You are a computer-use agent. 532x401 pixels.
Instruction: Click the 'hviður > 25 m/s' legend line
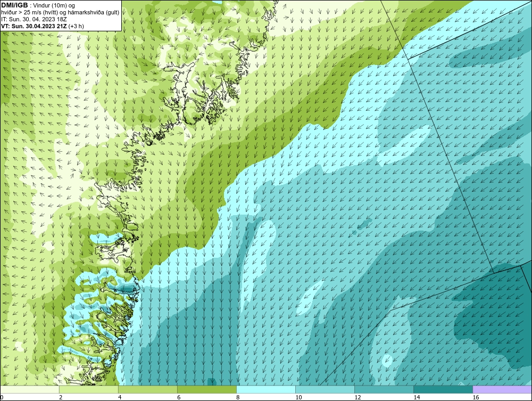60,12
